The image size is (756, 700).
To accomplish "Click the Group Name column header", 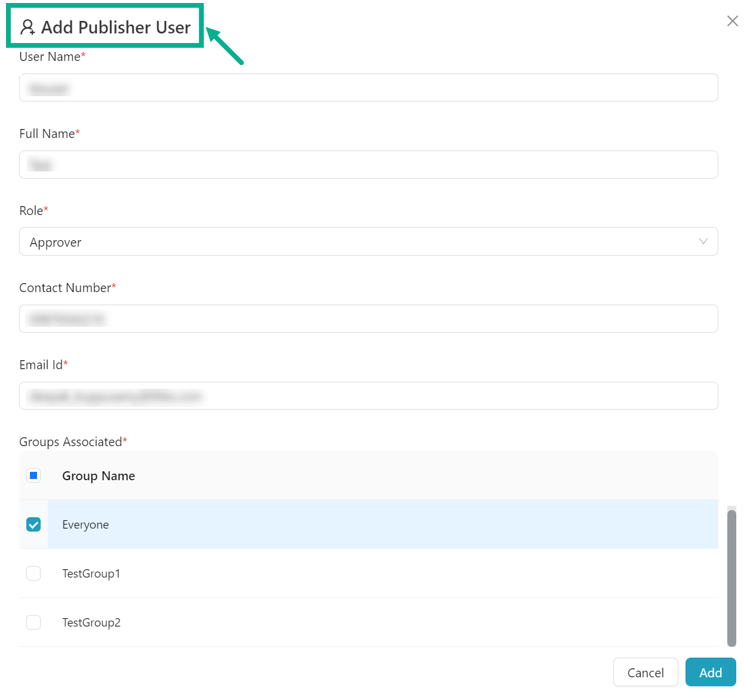I will 99,476.
